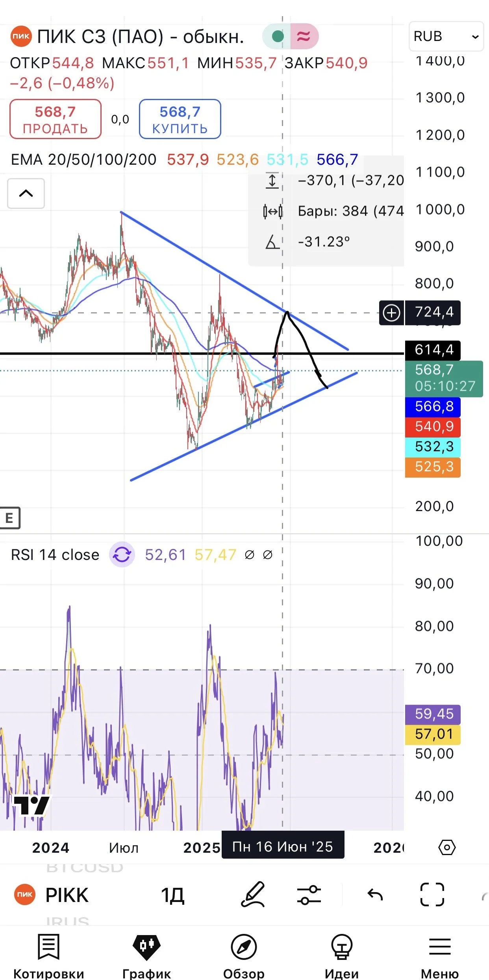Screen dimensions: 489x980
Task: Click the E earnings marker box
Action: (9, 518)
